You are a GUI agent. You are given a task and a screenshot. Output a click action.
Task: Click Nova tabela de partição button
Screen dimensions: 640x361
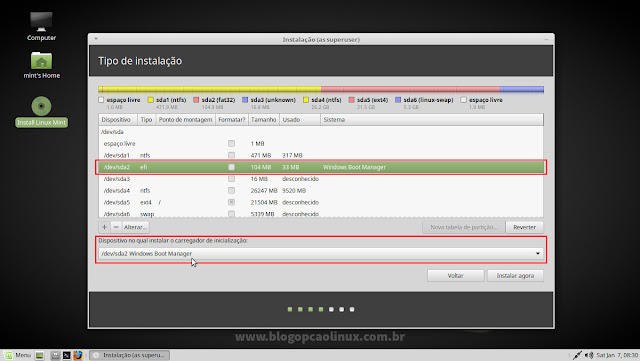coord(464,227)
